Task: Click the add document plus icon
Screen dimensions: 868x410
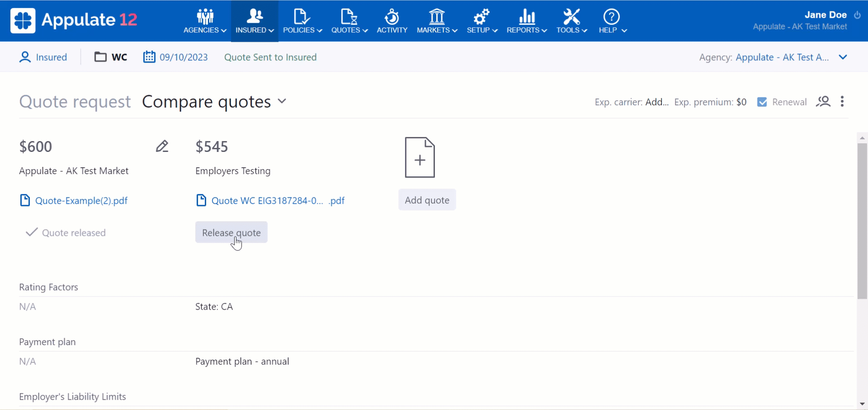Action: coord(420,158)
